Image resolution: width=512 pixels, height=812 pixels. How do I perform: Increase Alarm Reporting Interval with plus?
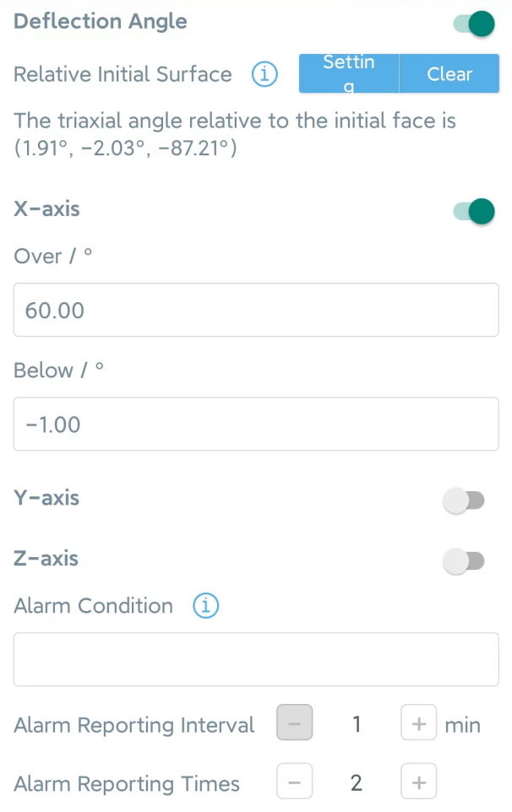tap(418, 723)
